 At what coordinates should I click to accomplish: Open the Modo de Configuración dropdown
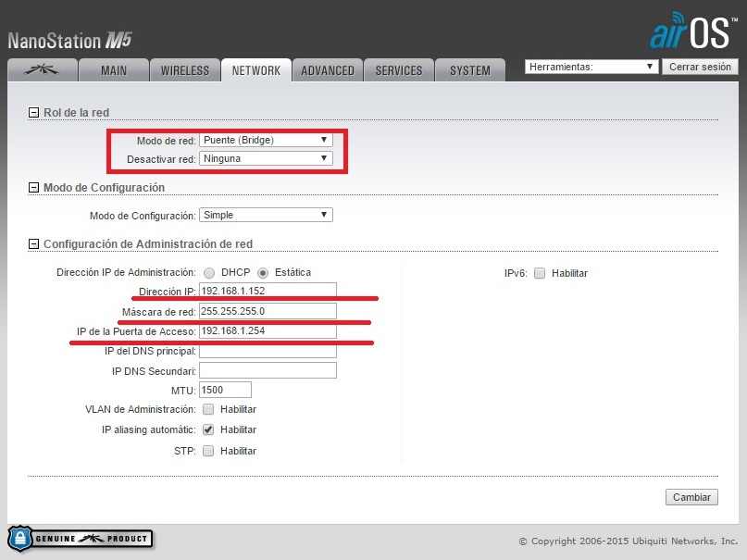[x=266, y=215]
